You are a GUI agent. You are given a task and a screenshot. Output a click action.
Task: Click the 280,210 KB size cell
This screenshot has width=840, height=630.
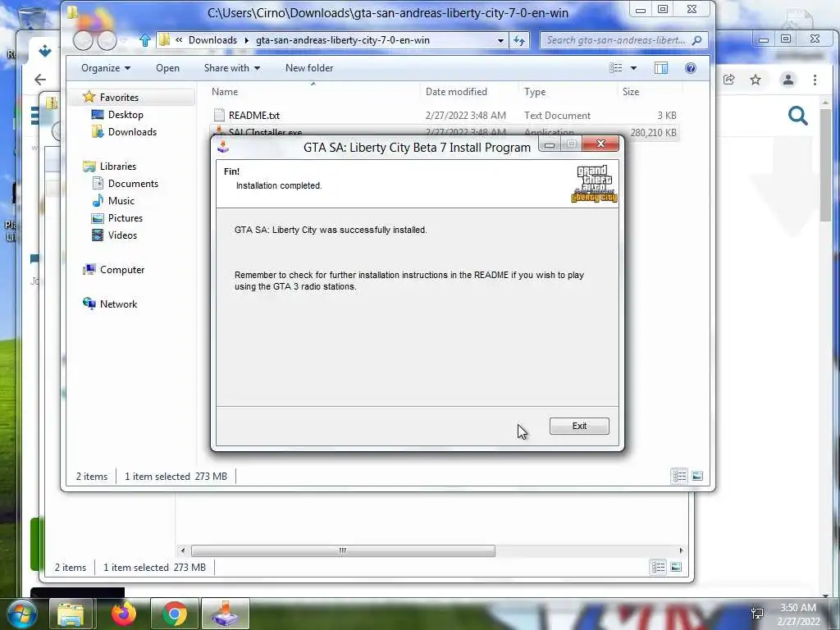click(653, 132)
